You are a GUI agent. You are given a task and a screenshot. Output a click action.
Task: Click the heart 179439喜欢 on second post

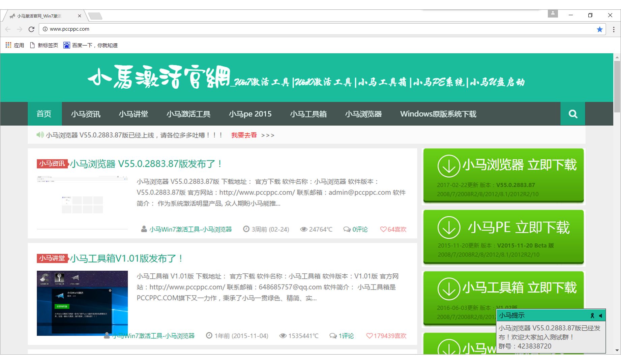(386, 336)
